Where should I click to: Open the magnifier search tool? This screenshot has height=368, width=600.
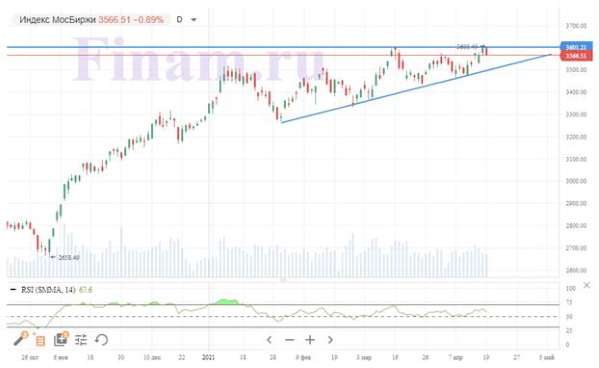click(21, 339)
